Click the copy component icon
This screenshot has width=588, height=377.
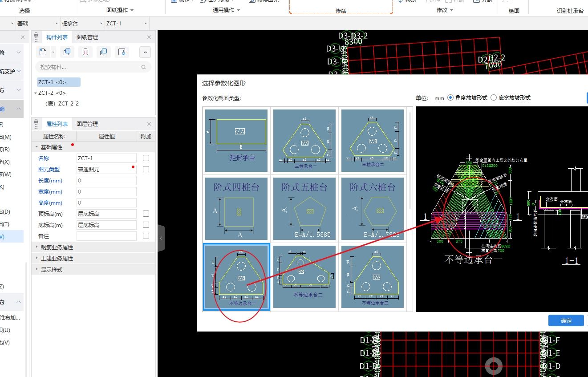tap(67, 52)
